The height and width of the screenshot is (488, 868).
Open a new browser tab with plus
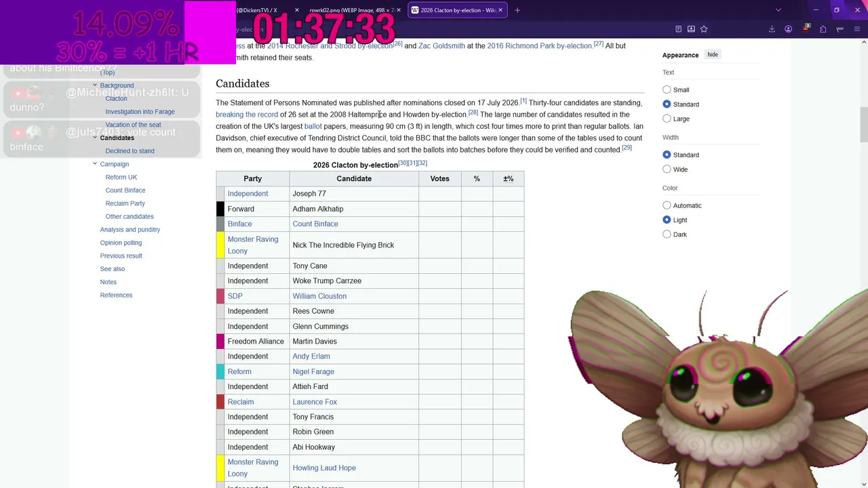517,10
